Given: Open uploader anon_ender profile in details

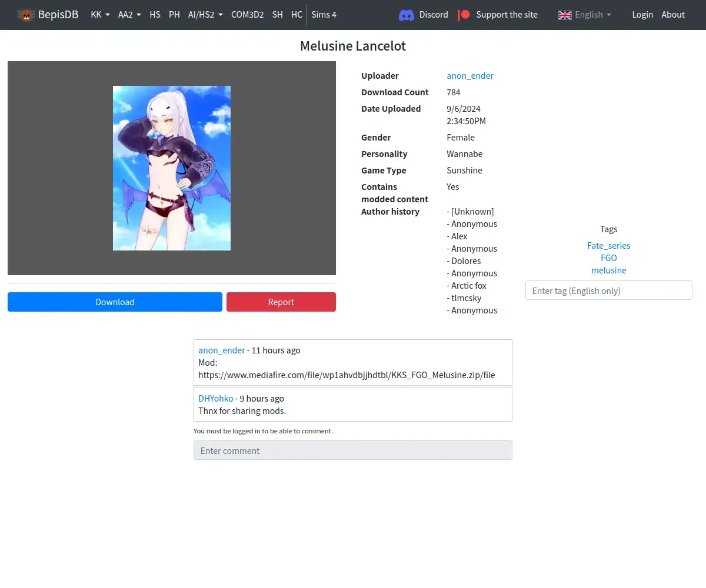Looking at the screenshot, I should click(x=470, y=75).
